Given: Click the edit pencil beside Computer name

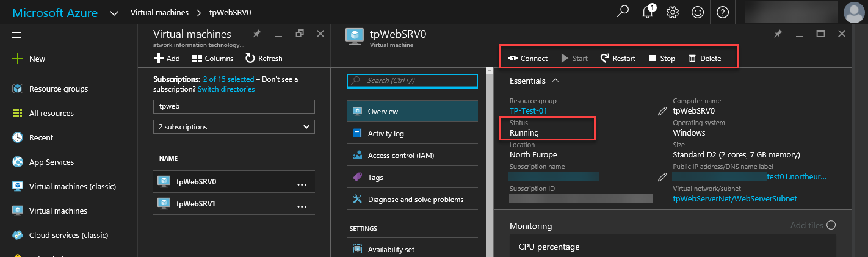Looking at the screenshot, I should pos(662,111).
